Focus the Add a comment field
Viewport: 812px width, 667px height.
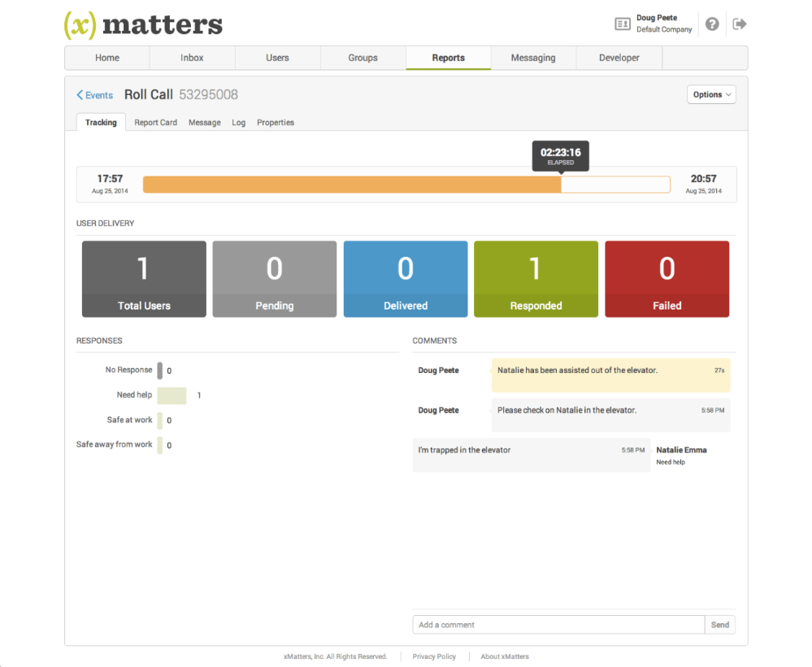[558, 625]
